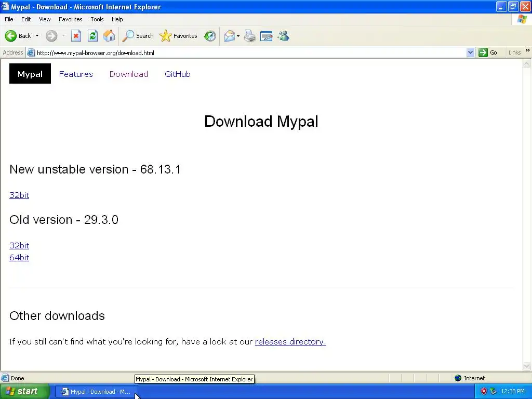Click the Windows flag logo in menu bar
Screen dimensions: 532x399
tap(522, 19)
